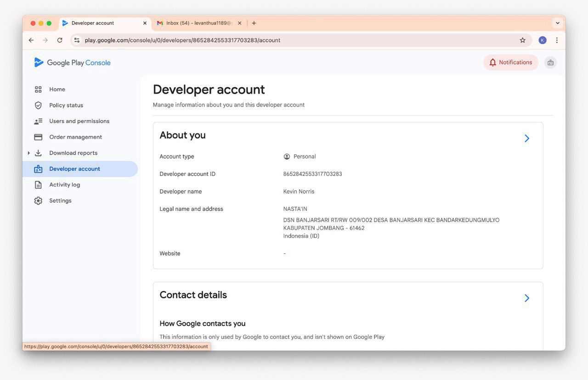This screenshot has width=588, height=380.
Task: Click the Developer account page title
Action: pyautogui.click(x=209, y=89)
